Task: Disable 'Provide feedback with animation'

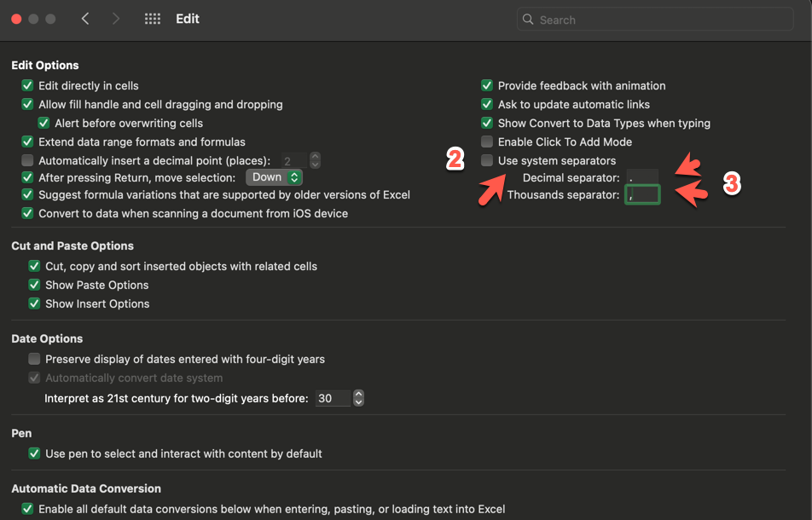Action: tap(486, 85)
